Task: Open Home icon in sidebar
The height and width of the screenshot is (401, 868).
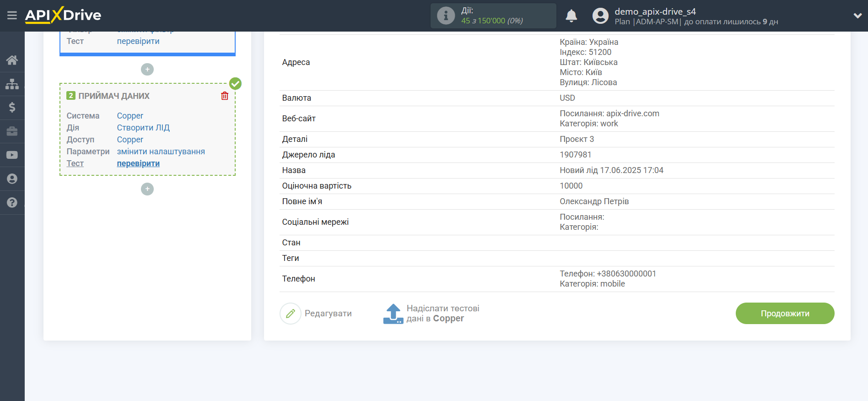Action: click(12, 60)
